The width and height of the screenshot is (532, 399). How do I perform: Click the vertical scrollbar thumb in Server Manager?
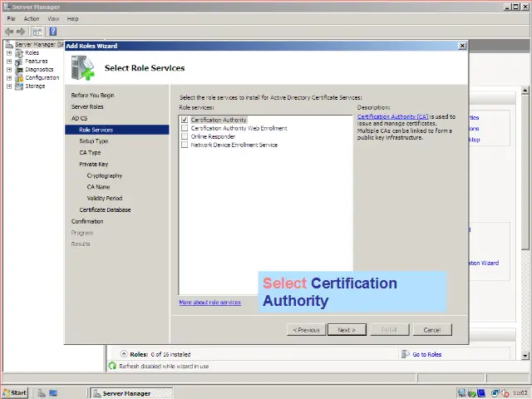tap(525, 172)
